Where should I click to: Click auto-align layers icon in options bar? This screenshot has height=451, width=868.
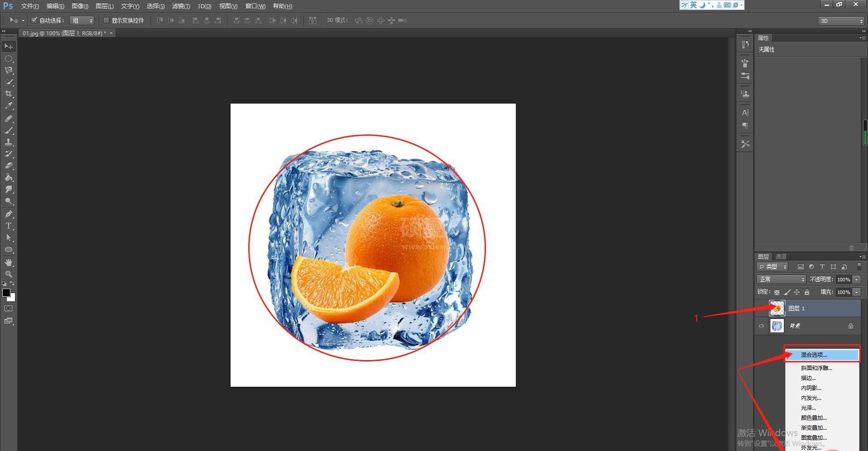312,20
